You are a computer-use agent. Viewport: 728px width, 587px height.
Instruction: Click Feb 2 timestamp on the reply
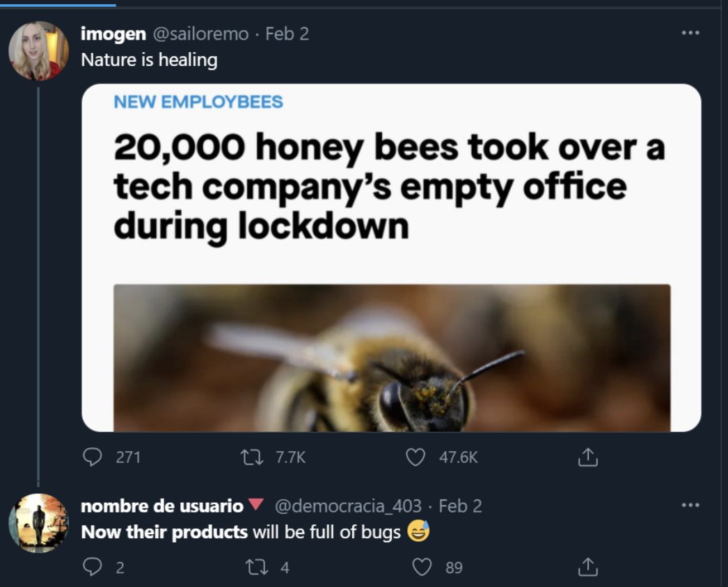coord(460,506)
